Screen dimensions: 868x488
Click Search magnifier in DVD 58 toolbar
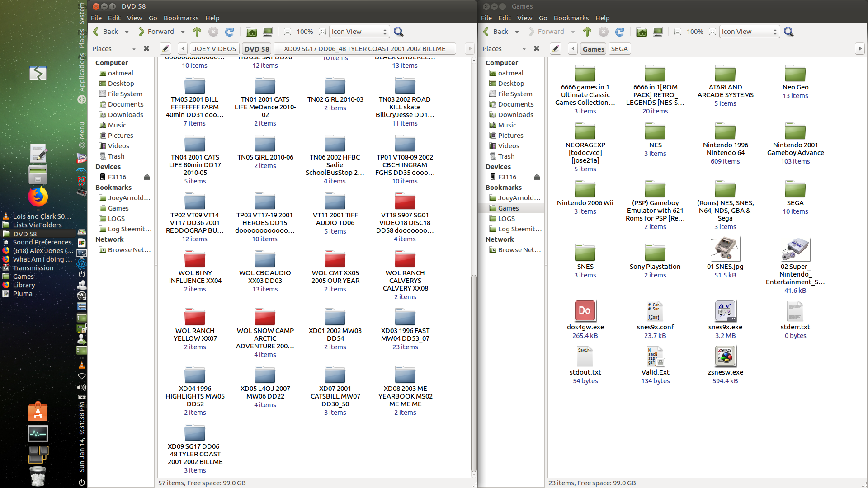[x=398, y=32]
